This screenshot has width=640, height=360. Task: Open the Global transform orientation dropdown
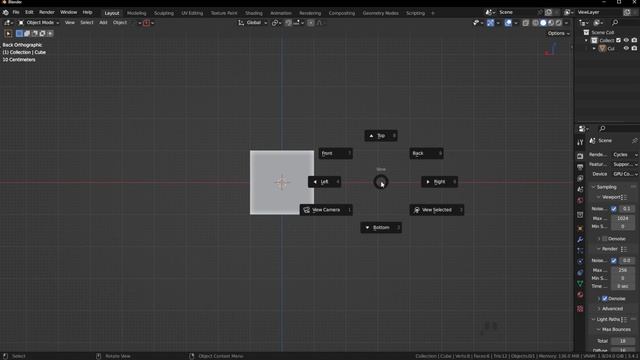pos(253,23)
